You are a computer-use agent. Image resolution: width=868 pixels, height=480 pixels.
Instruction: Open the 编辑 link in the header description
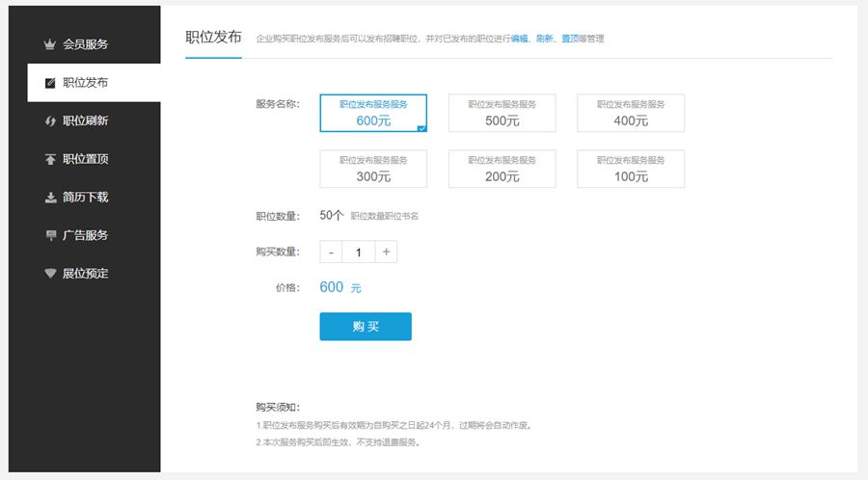pos(520,40)
